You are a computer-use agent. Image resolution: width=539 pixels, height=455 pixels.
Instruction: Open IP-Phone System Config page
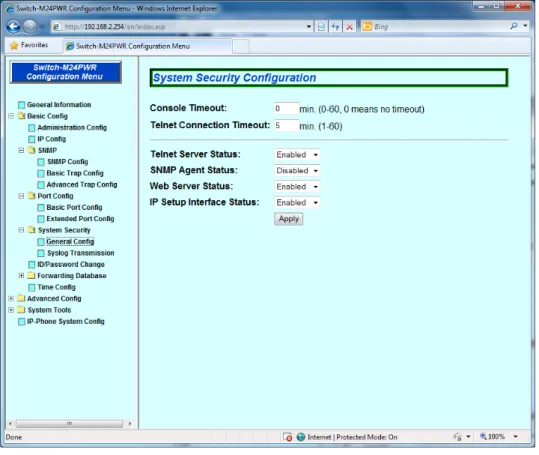[66, 321]
